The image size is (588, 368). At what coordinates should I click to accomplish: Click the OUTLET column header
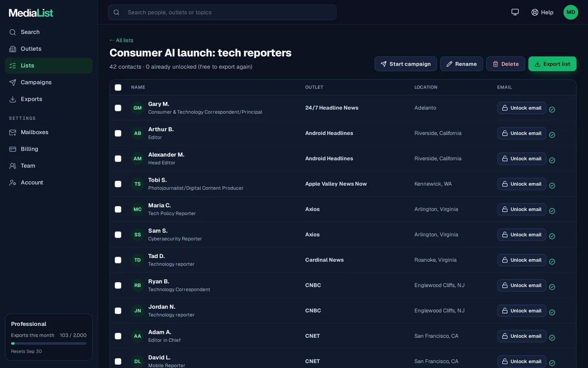coord(314,88)
